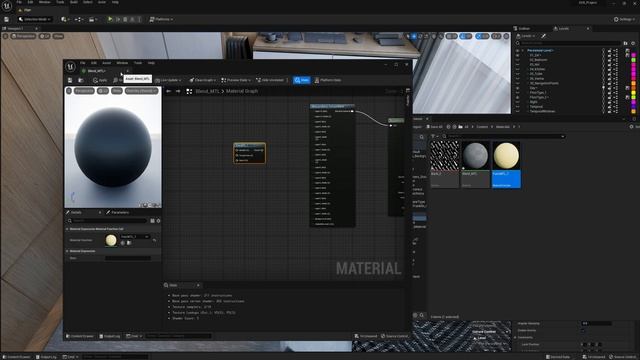Open the Window menu in the material editor

click(x=122, y=63)
